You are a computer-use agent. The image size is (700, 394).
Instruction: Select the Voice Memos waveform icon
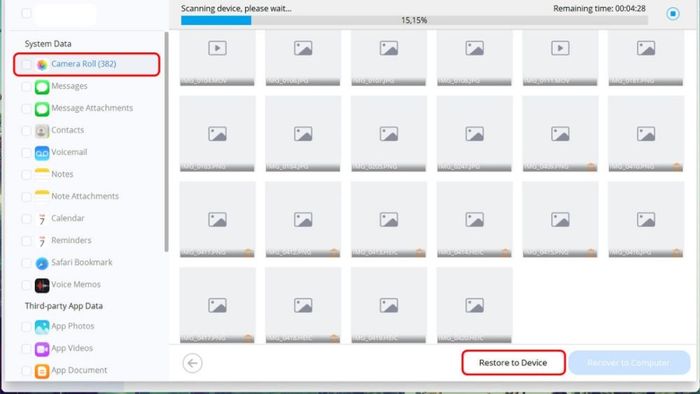[x=42, y=285]
